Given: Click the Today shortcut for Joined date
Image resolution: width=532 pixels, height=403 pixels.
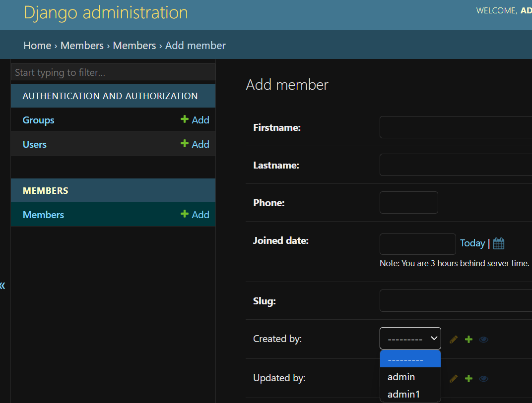Looking at the screenshot, I should click(x=472, y=243).
